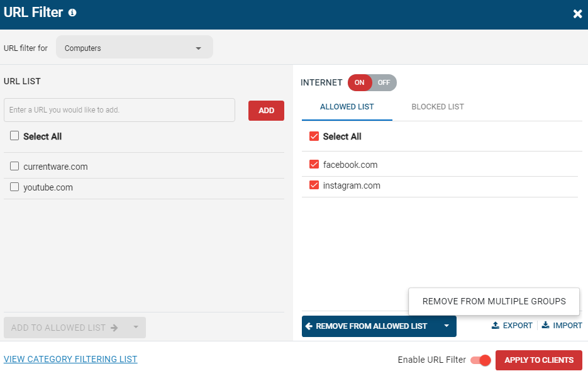This screenshot has width=588, height=376.
Task: Click the Export upload icon
Action: 496,326
